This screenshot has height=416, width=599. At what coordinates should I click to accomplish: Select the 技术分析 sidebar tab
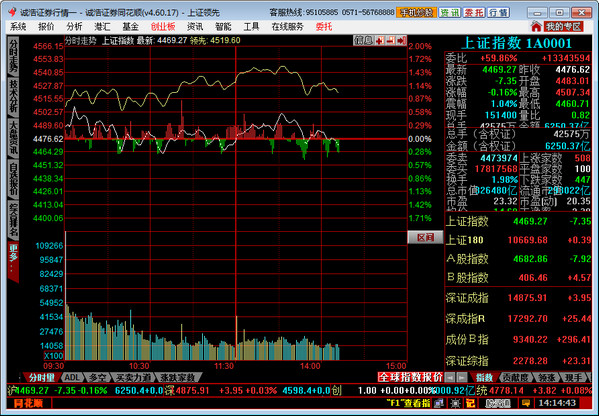coord(13,96)
